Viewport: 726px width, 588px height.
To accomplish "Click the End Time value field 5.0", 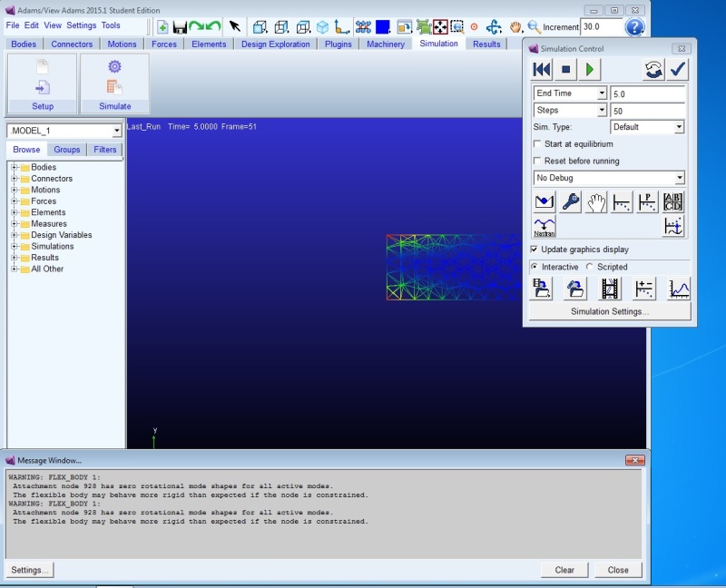I will click(647, 93).
